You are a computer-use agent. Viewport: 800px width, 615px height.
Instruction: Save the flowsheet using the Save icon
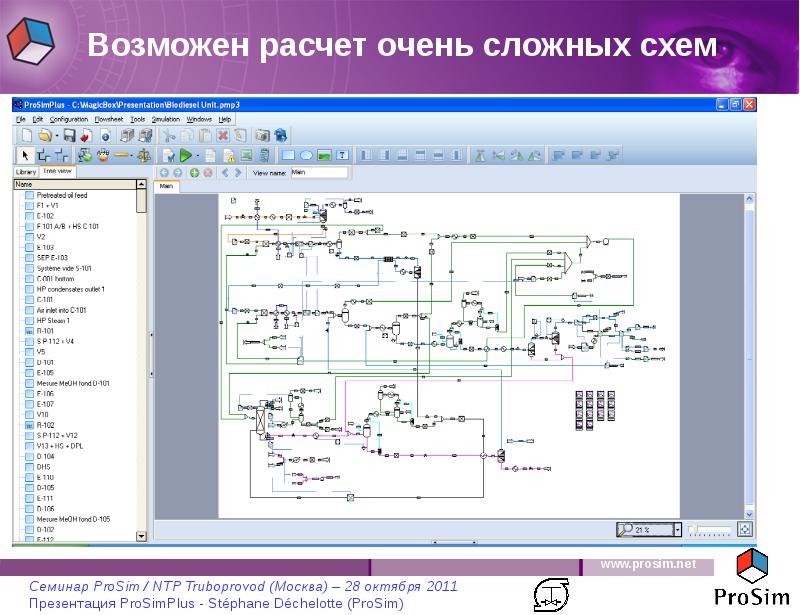[68, 137]
